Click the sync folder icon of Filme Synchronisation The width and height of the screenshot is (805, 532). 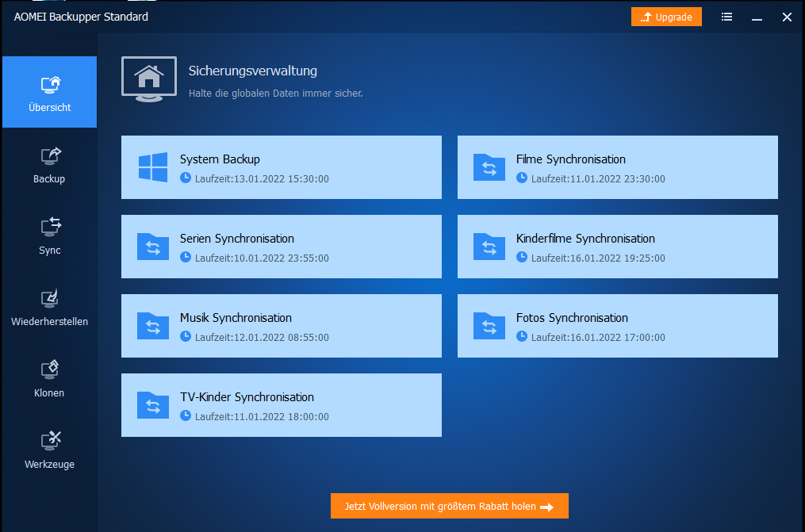click(489, 167)
